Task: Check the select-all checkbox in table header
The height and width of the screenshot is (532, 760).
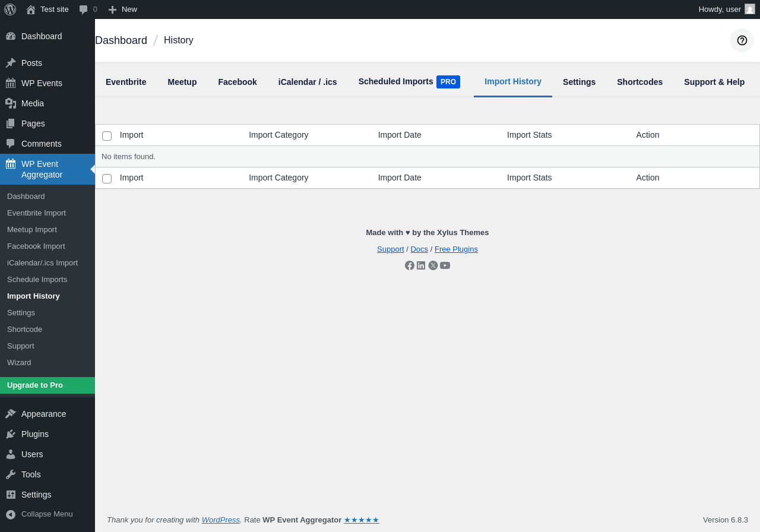Action: coord(107,136)
